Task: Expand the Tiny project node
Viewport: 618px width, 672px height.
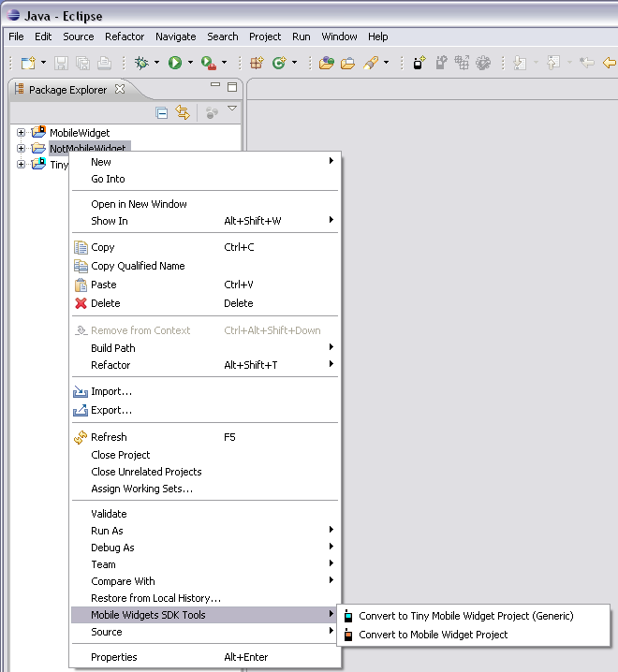Action: [x=21, y=164]
